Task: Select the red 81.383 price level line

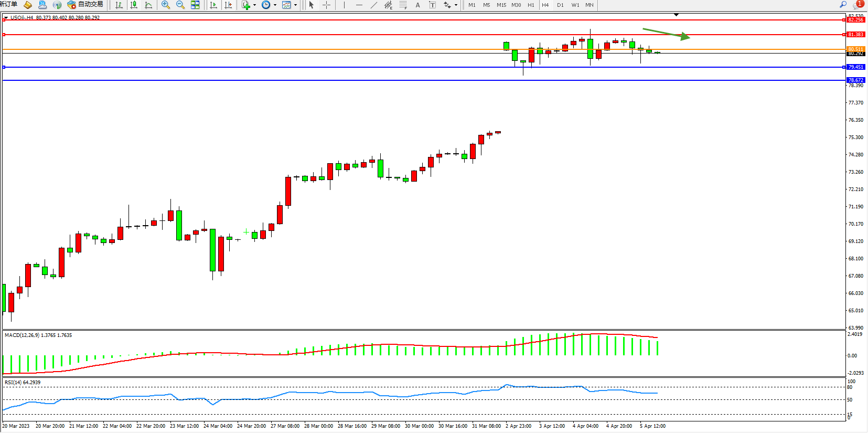Action: (x=420, y=35)
